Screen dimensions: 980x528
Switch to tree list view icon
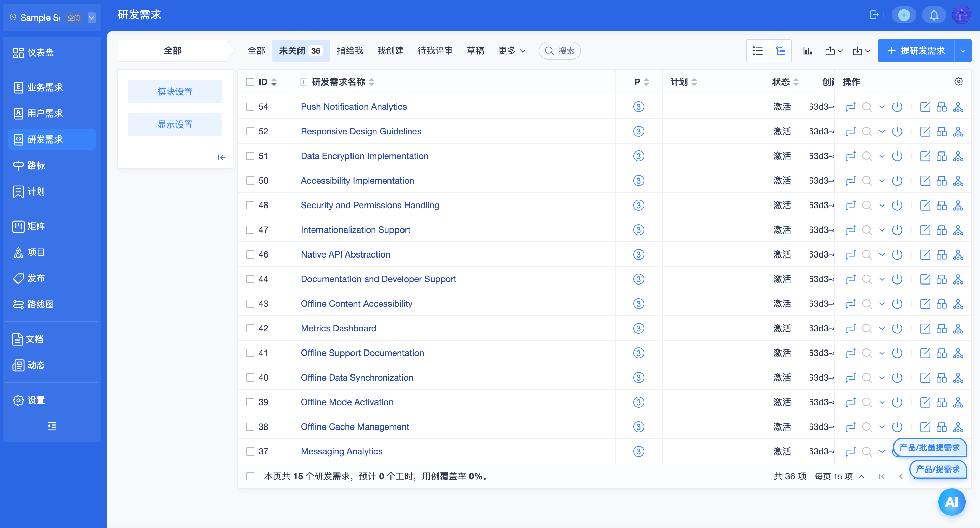click(x=780, y=51)
